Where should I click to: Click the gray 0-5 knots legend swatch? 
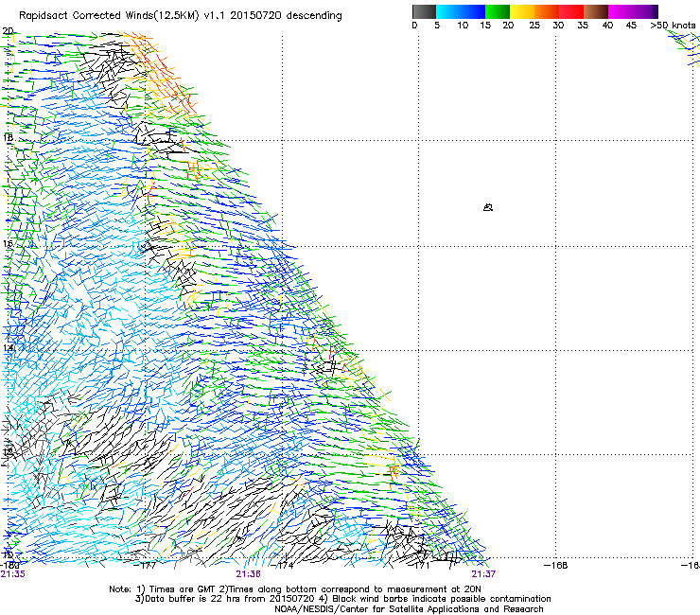[x=425, y=11]
